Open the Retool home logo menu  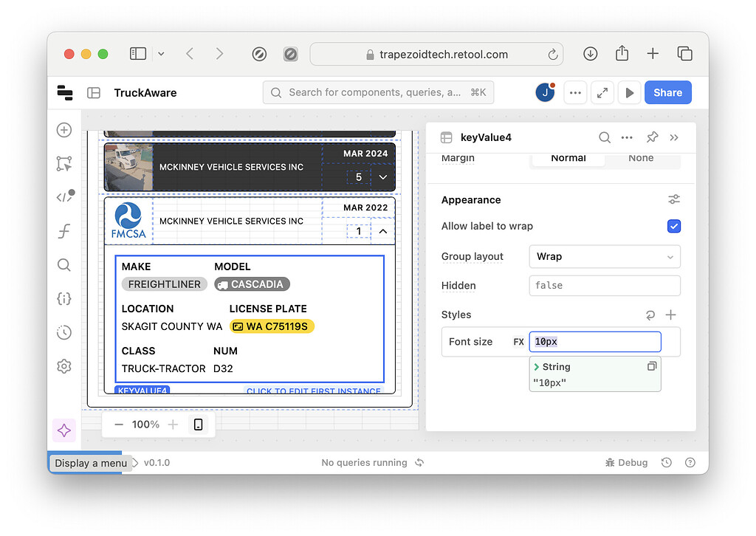click(65, 92)
